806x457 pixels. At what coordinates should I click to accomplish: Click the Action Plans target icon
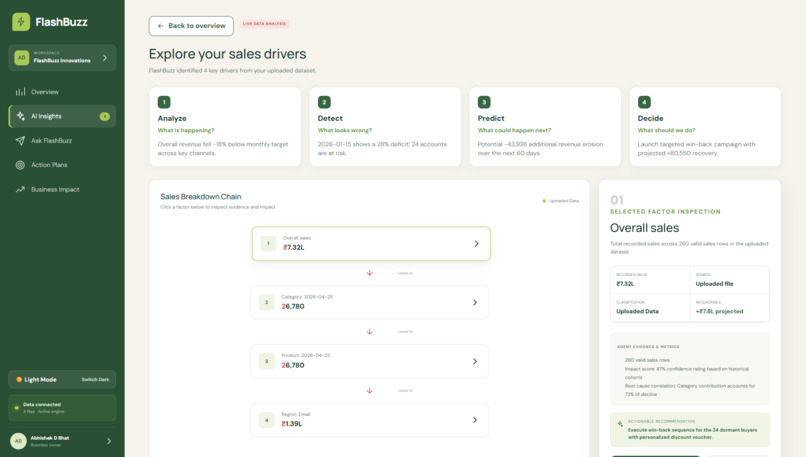pyautogui.click(x=20, y=165)
